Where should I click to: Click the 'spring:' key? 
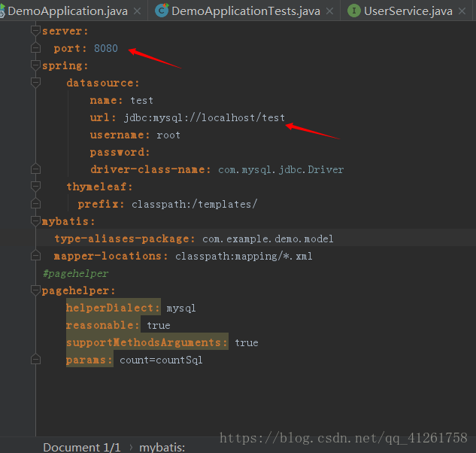click(x=65, y=66)
